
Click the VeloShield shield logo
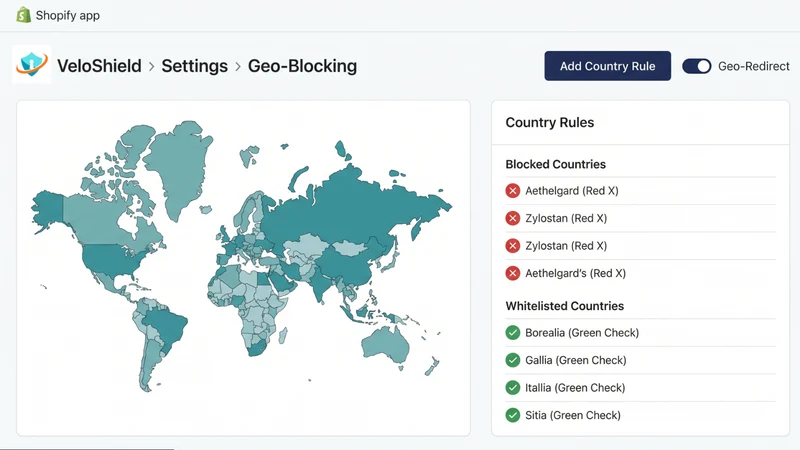tap(32, 65)
